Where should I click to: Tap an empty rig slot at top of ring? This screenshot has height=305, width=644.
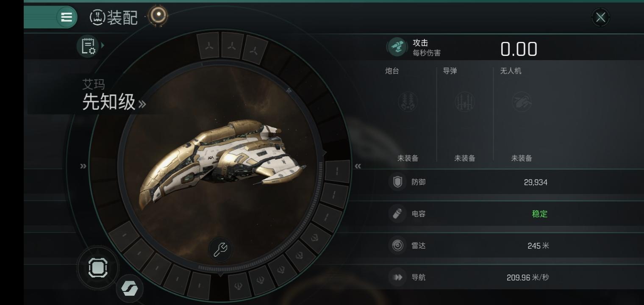pos(231,45)
